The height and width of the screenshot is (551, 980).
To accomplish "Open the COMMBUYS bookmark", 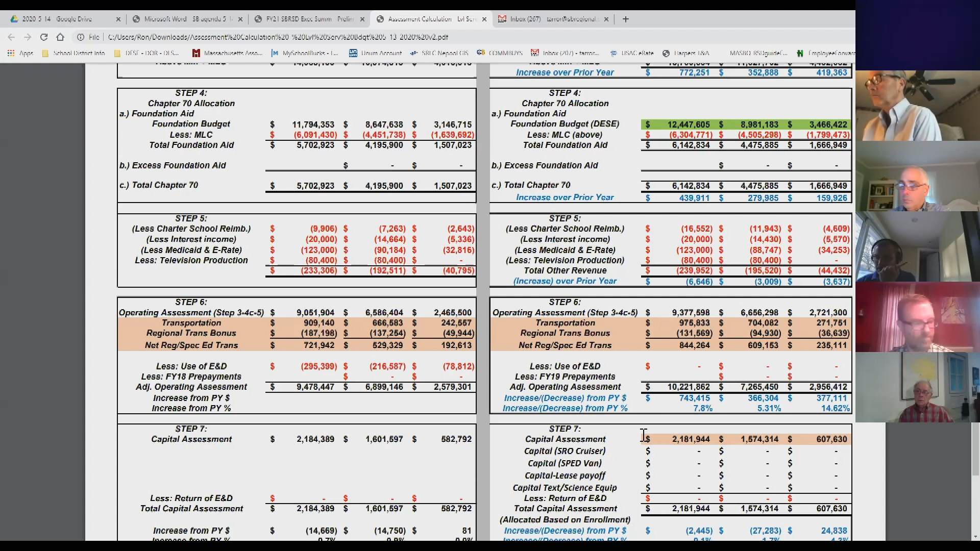I will tap(500, 53).
